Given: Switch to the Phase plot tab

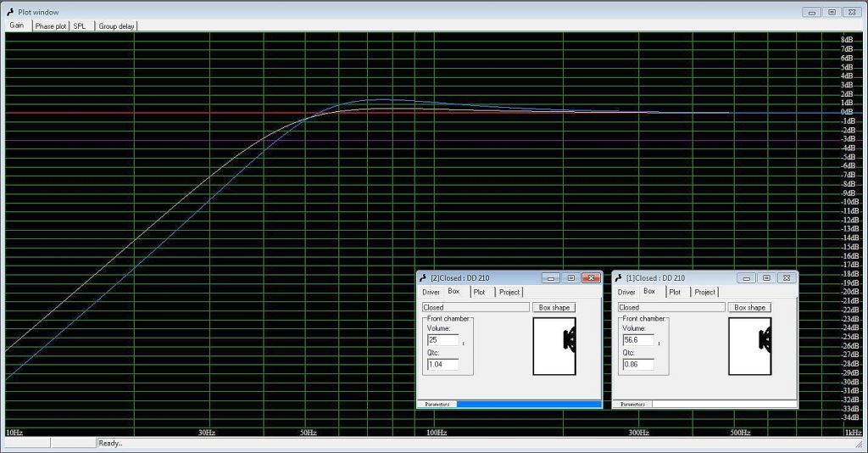Looking at the screenshot, I should 50,26.
